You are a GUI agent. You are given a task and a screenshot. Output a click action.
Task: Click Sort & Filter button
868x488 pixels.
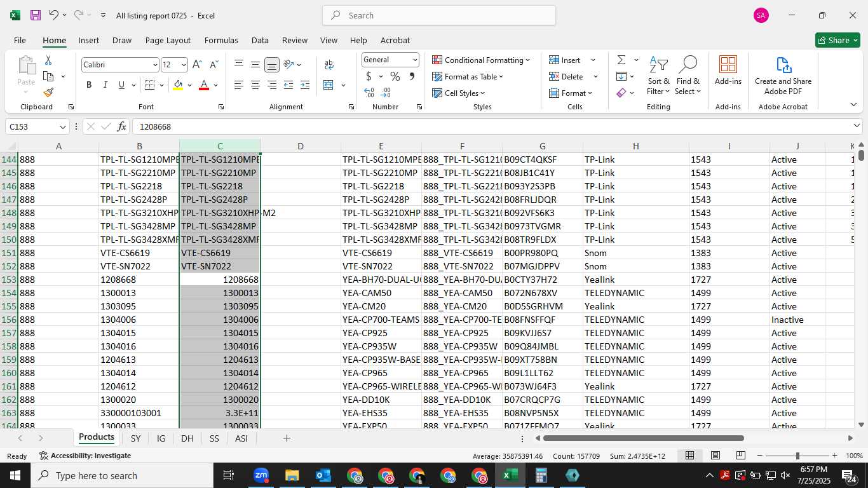pos(659,76)
